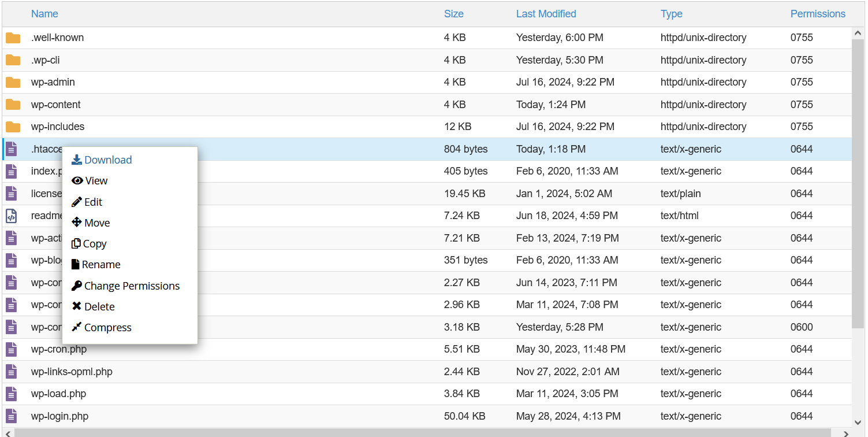Viewport: 868px width, 437px height.
Task: Click the wp-load.php file name
Action: (58, 394)
